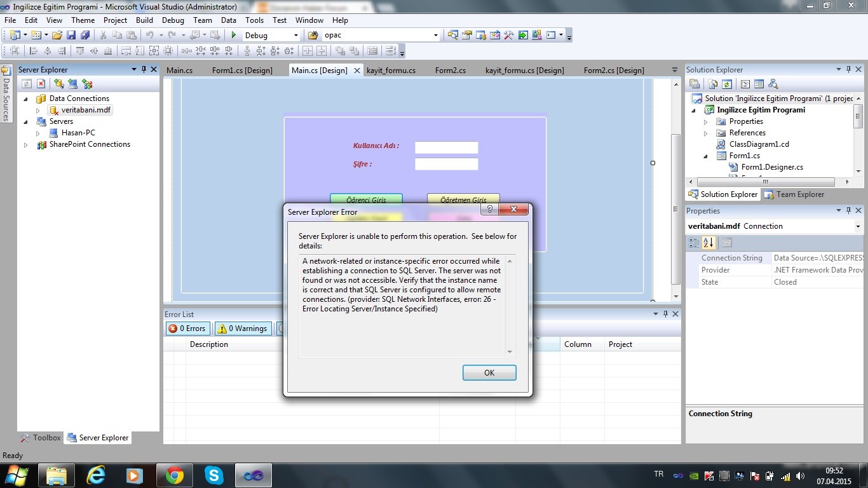Click Show All Files icon in Solution Explorer
The image size is (868, 488).
click(x=713, y=84)
